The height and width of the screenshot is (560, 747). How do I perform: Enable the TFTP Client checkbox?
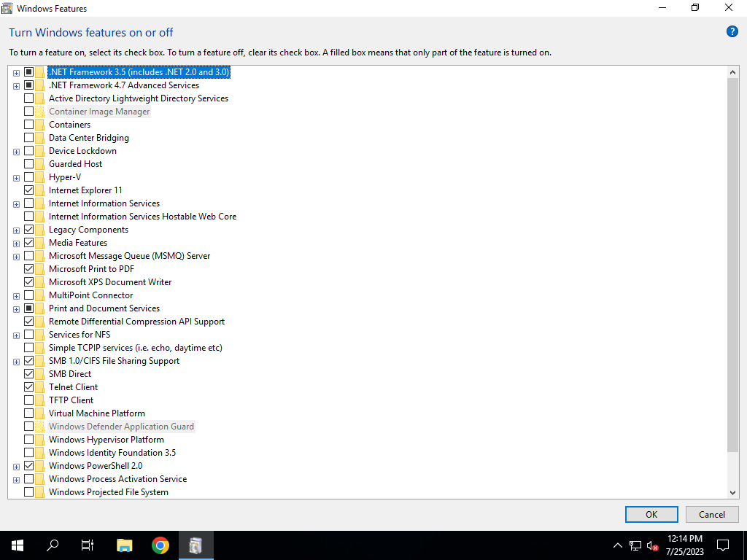click(28, 400)
